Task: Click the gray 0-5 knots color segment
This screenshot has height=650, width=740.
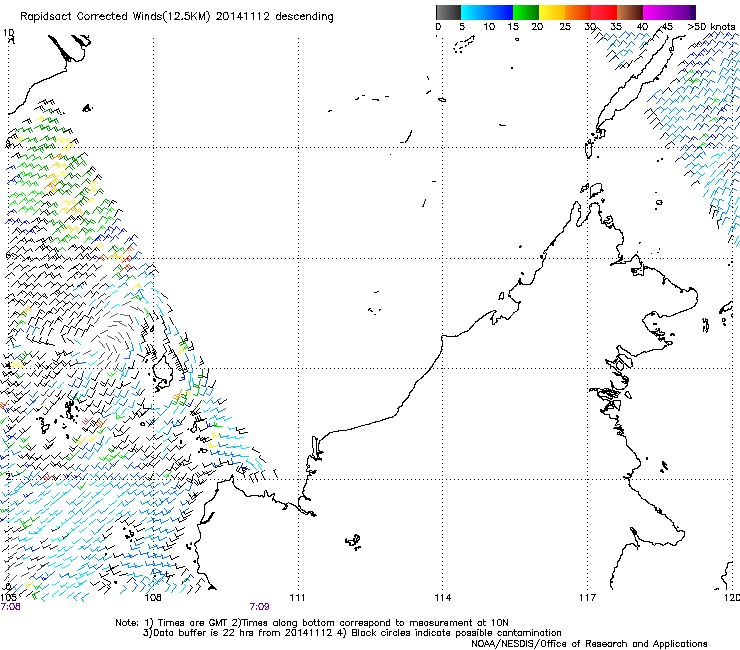Action: (448, 12)
